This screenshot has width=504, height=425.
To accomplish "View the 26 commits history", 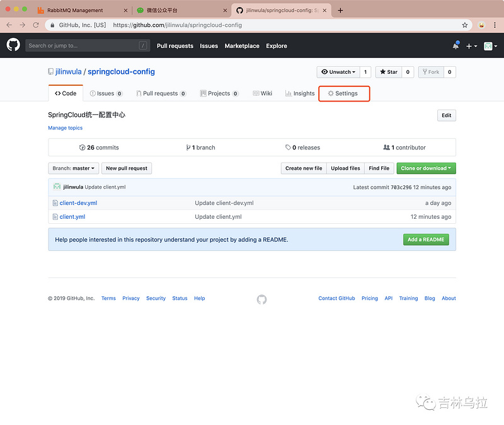I will (99, 148).
